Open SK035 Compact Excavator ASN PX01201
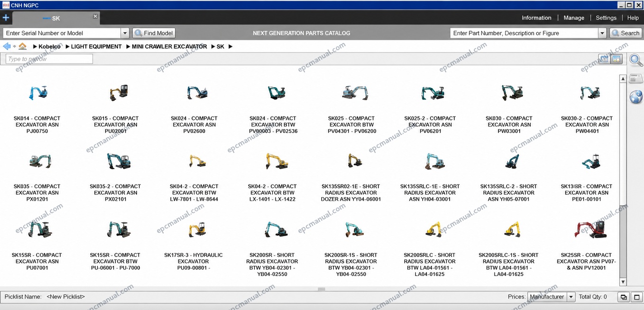 pos(37,177)
